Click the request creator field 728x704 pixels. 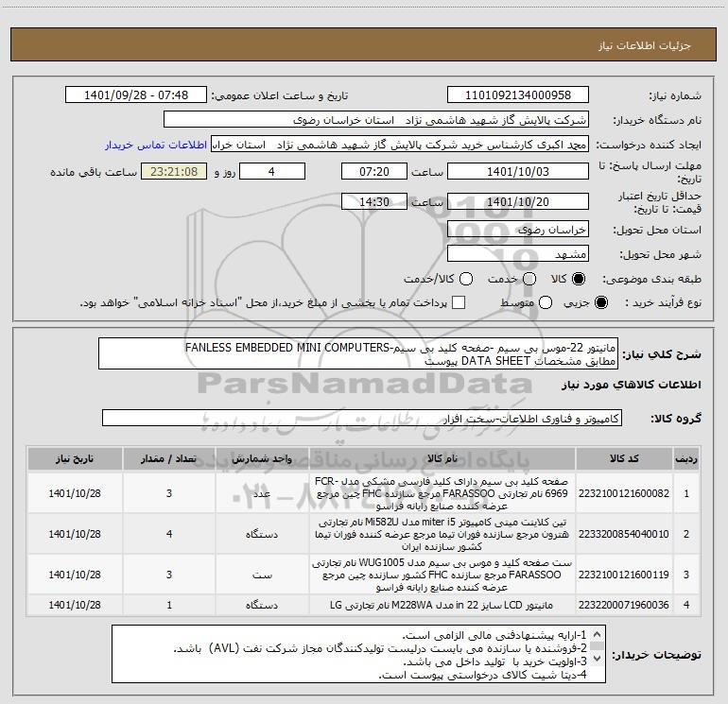[x=400, y=145]
